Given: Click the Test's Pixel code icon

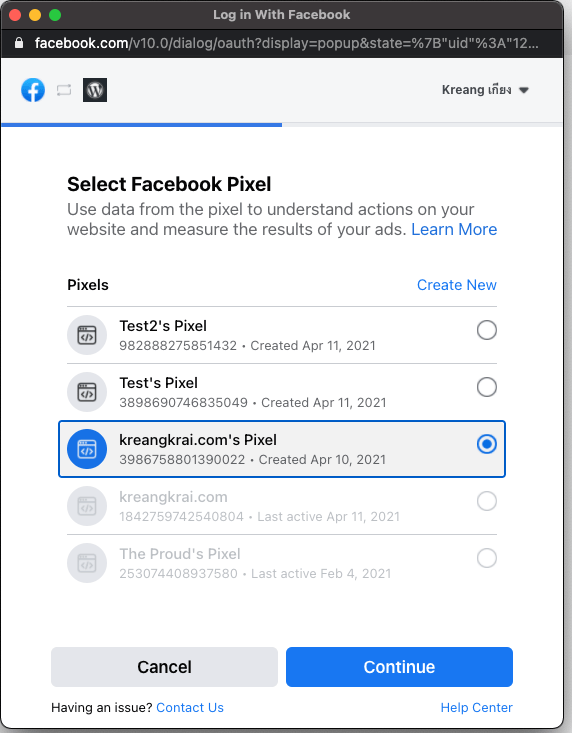Looking at the screenshot, I should (87, 392).
